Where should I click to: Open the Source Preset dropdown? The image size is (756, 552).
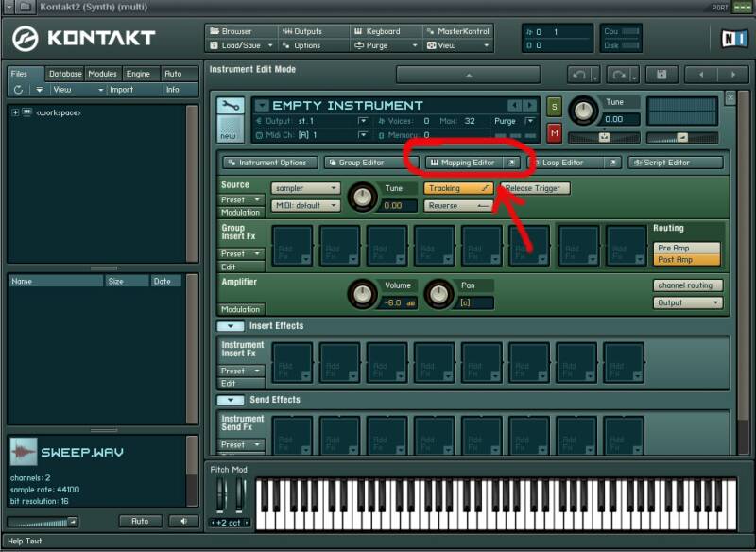pyautogui.click(x=241, y=200)
